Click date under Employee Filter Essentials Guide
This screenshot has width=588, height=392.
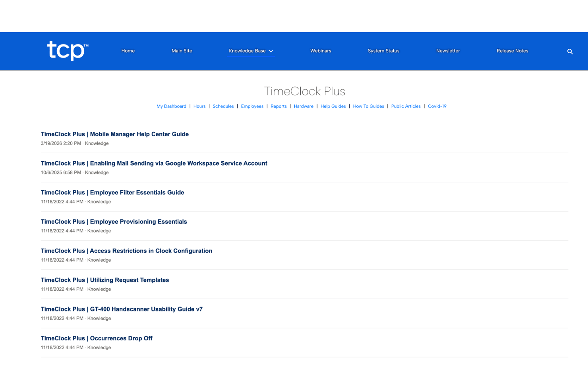[x=62, y=202]
